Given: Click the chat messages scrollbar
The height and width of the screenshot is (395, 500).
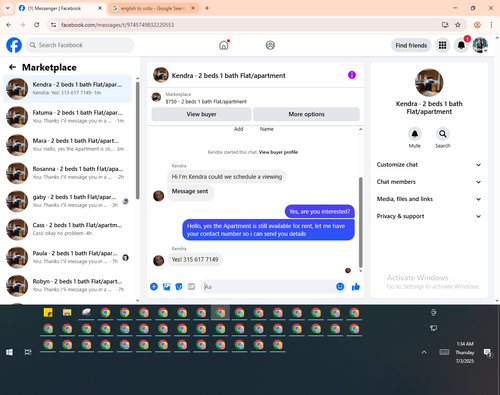Looking at the screenshot, I should coord(360,222).
